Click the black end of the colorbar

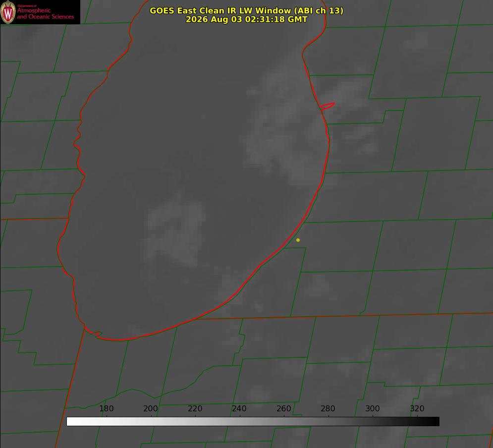pyautogui.click(x=436, y=421)
